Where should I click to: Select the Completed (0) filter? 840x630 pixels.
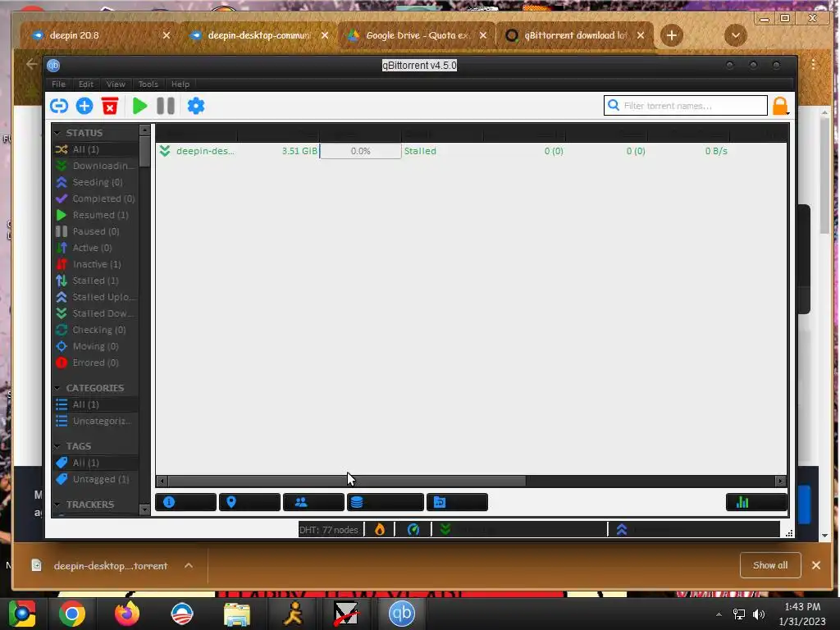[95, 199]
